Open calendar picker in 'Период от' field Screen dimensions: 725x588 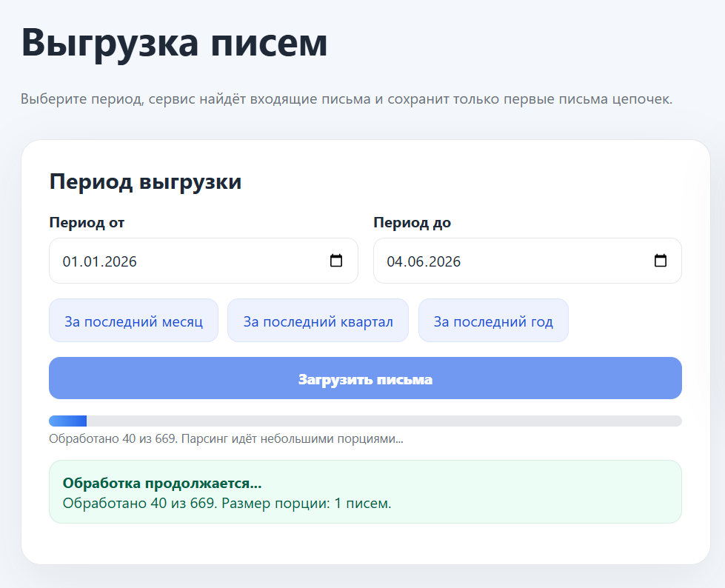point(336,261)
